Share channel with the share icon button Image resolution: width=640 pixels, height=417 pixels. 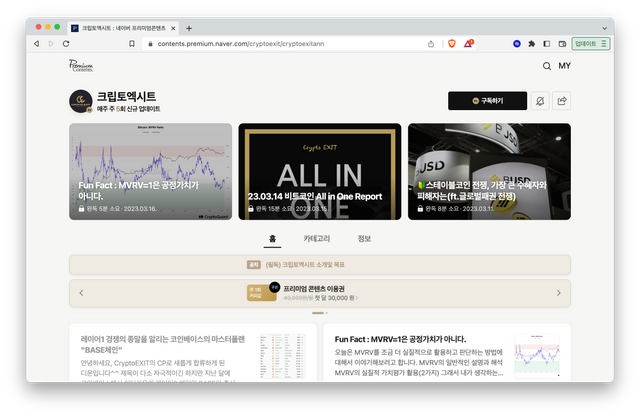[562, 101]
